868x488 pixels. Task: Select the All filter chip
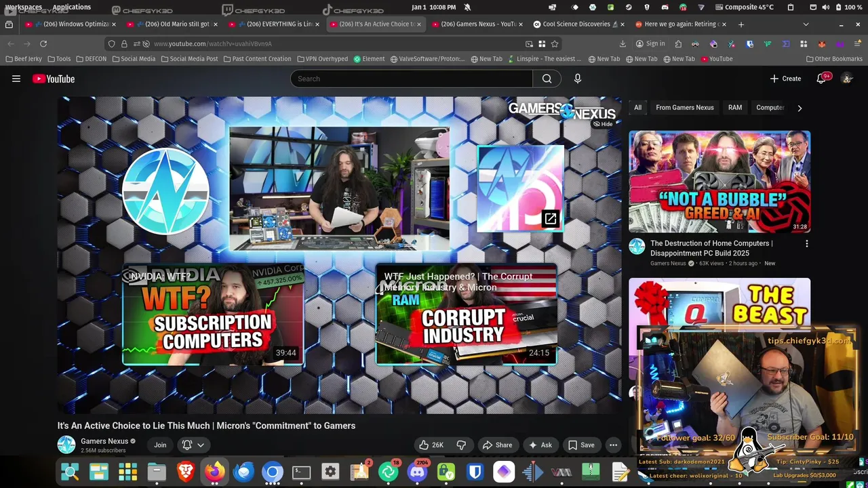point(637,108)
